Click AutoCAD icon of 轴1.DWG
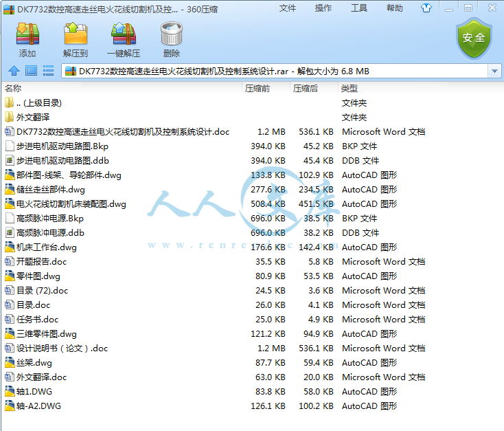Image resolution: width=504 pixels, height=431 pixels. (x=10, y=391)
